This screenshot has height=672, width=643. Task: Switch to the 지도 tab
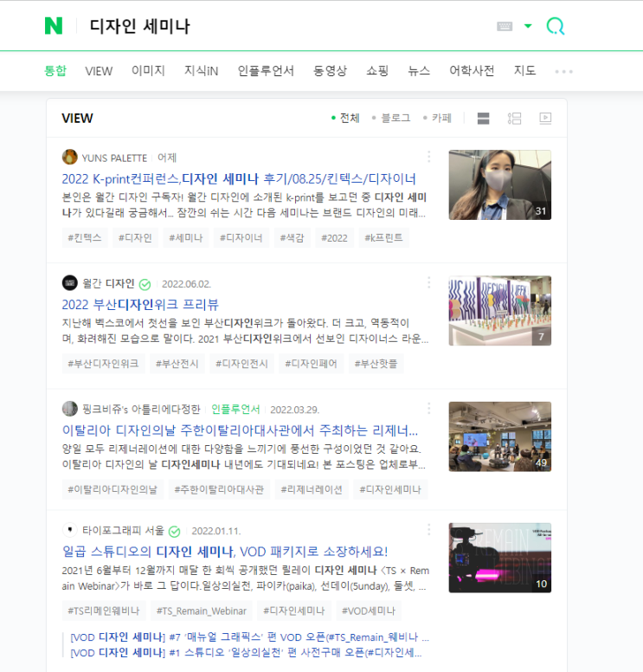(524, 71)
